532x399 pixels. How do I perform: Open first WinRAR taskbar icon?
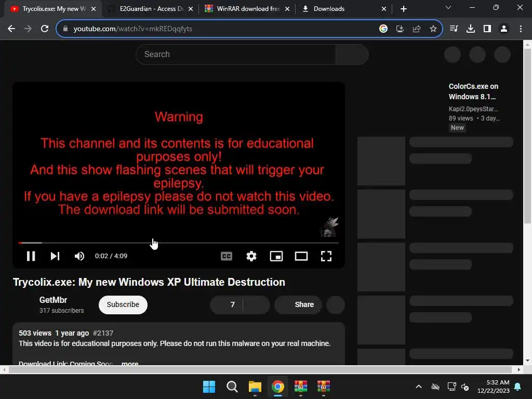pyautogui.click(x=301, y=387)
